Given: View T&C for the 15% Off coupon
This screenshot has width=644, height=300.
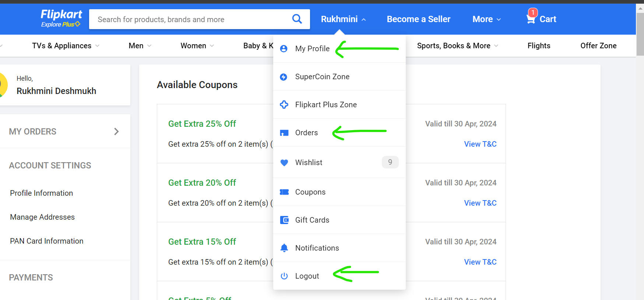Looking at the screenshot, I should (x=480, y=262).
